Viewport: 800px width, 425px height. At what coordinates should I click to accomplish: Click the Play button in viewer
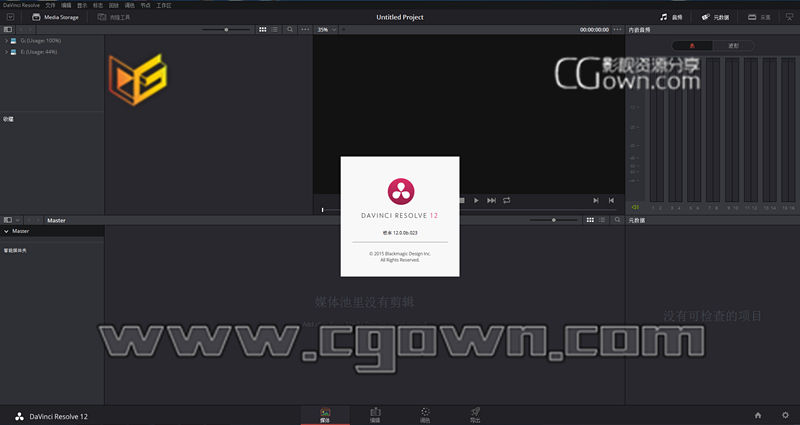pos(476,201)
